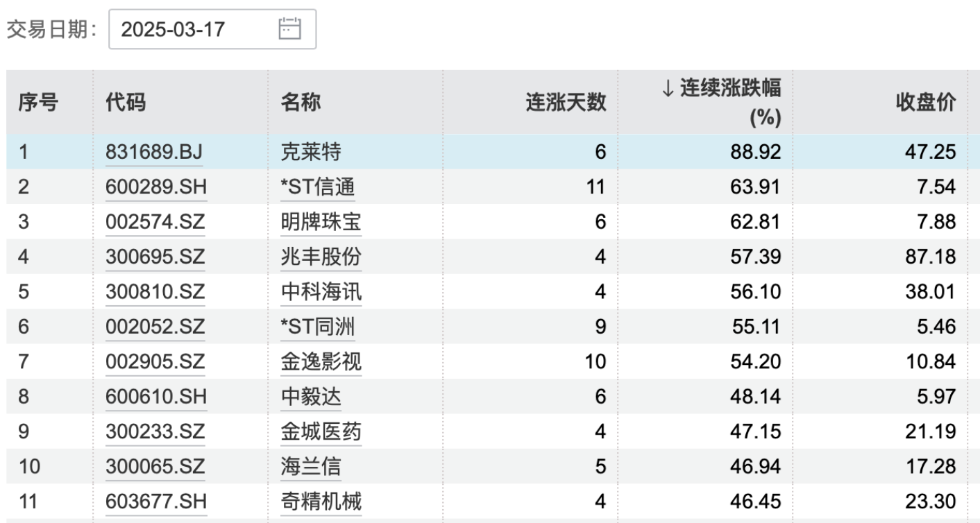The height and width of the screenshot is (523, 980).
Task: Select the 48.14 percent change cell
Action: [757, 397]
